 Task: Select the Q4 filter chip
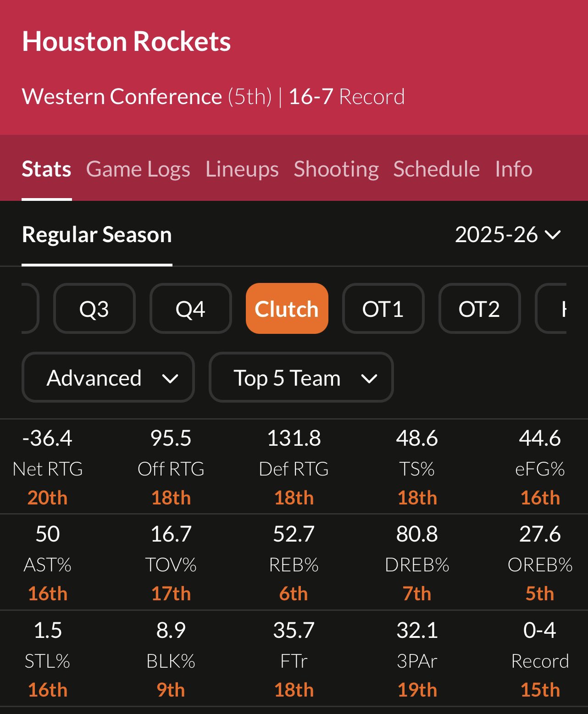coord(190,309)
